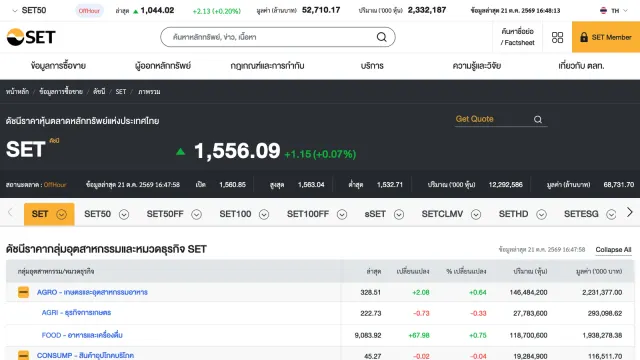640x360 pixels.
Task: Open the dropdown chevron beside SET50 tab
Action: click(x=124, y=214)
